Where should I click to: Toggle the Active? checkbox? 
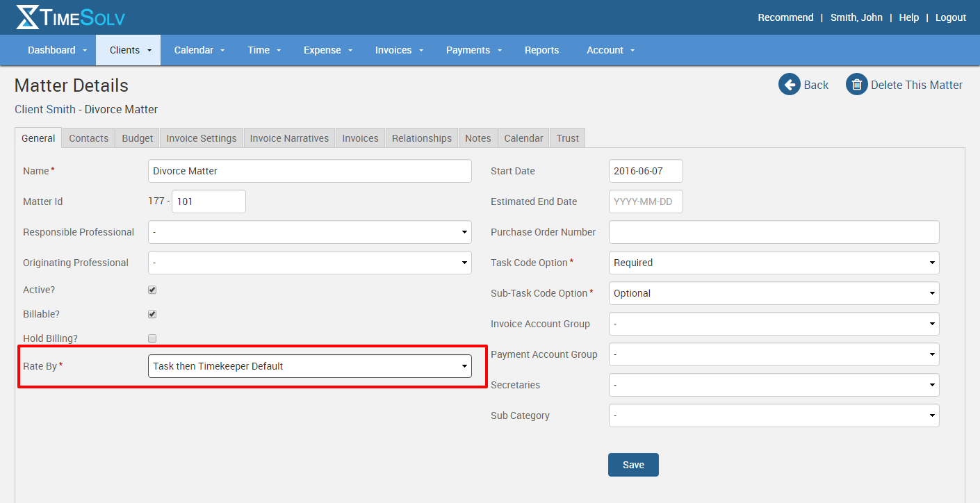[152, 290]
